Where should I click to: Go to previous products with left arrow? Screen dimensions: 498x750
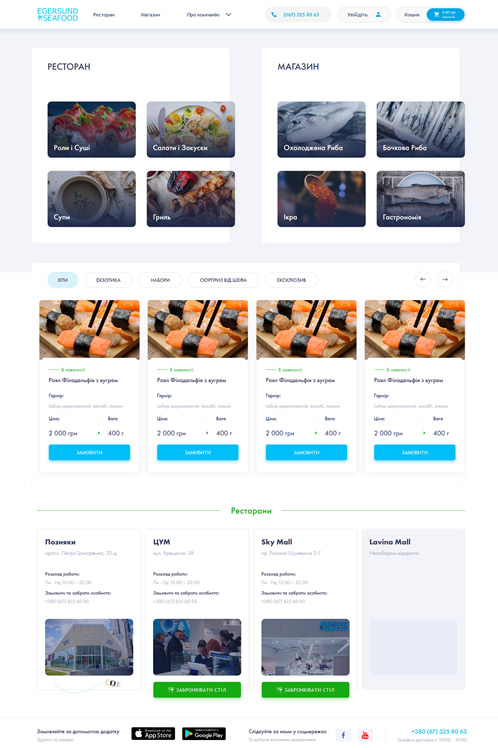point(422,279)
